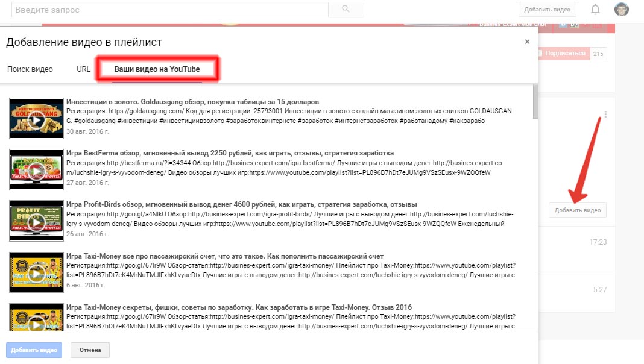Screen dimensions: 644x364
Task: Click title Игра Taxi-Money секреты, фишки, советы
Action: click(239, 307)
